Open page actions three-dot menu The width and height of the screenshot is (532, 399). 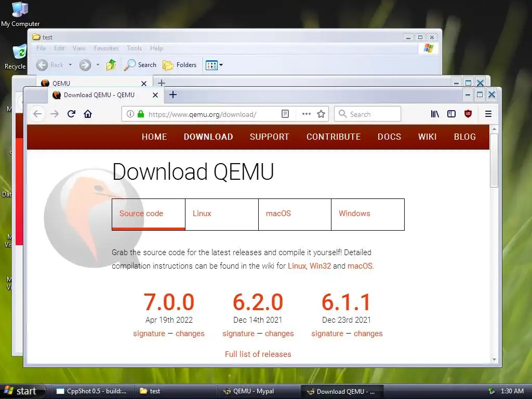tap(307, 114)
